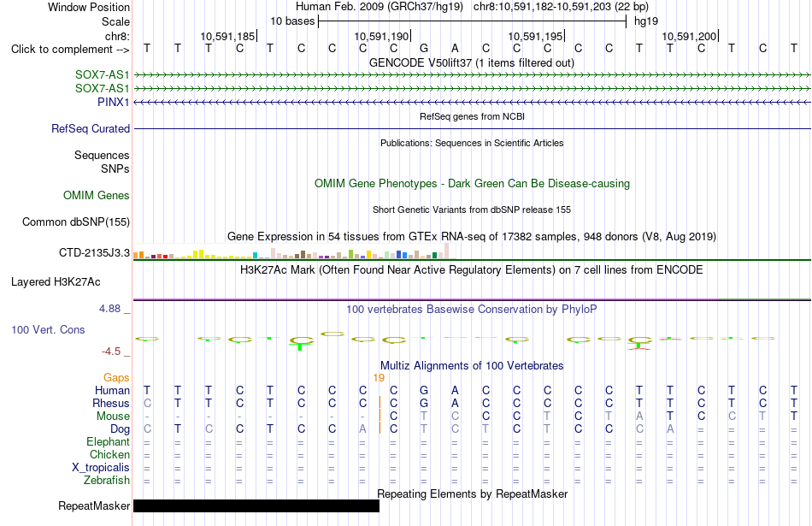This screenshot has width=812, height=526.
Task: Open the CTD-2135J3.3 GTEx expression label
Action: [94, 253]
